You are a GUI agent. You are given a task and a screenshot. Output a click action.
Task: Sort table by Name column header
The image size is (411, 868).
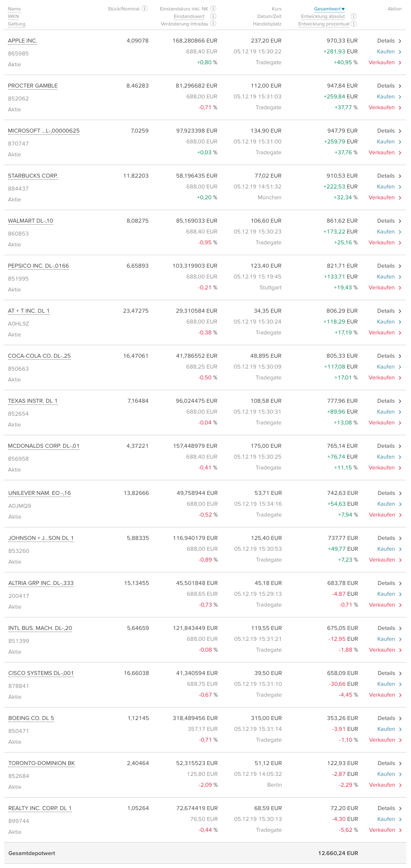[14, 9]
